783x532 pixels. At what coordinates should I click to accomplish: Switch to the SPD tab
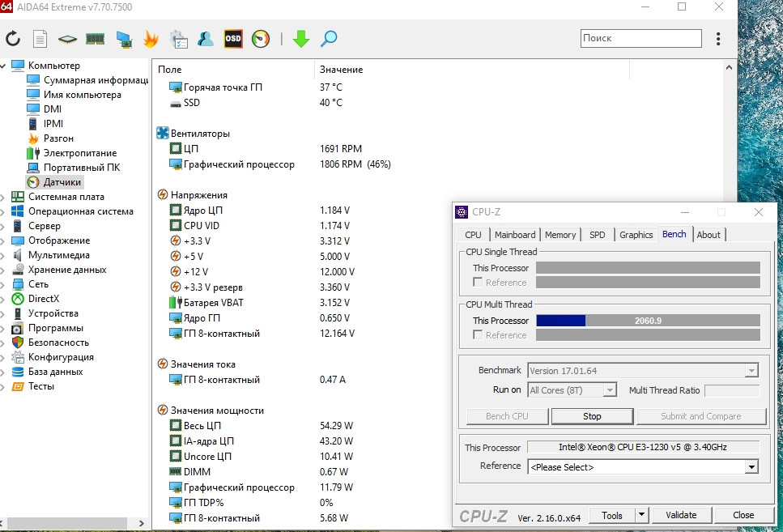coord(598,235)
